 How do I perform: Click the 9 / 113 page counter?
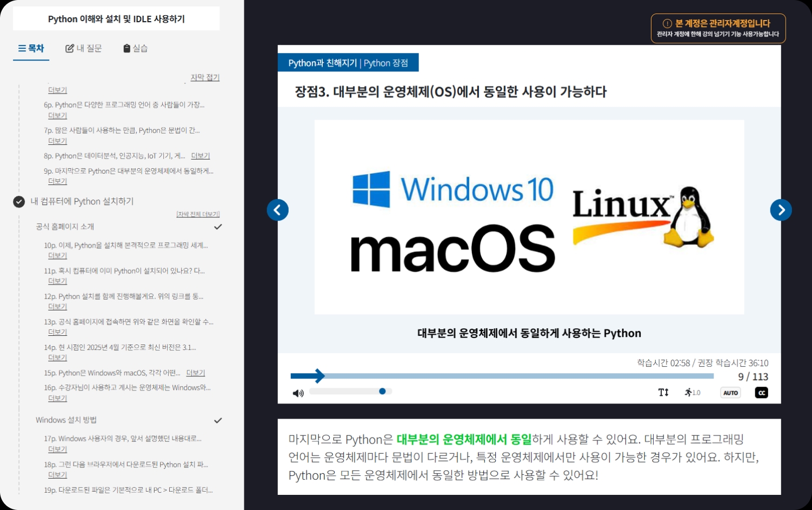(753, 377)
